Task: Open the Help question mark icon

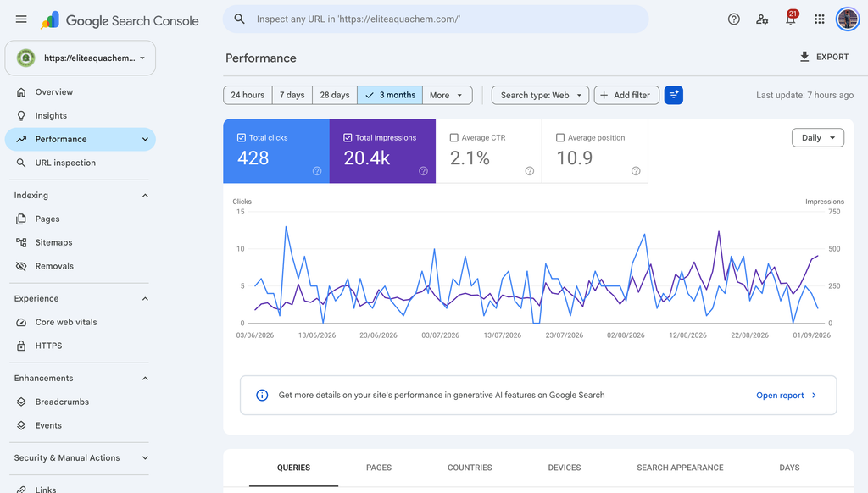Action: click(x=733, y=19)
